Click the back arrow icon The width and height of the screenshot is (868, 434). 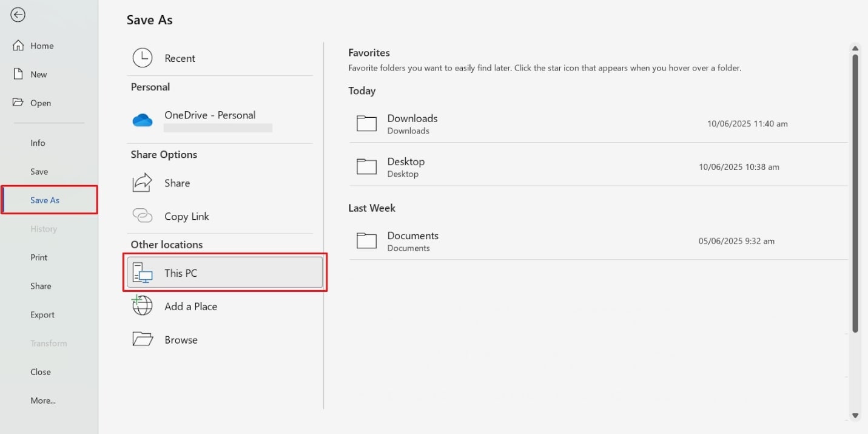coord(18,15)
